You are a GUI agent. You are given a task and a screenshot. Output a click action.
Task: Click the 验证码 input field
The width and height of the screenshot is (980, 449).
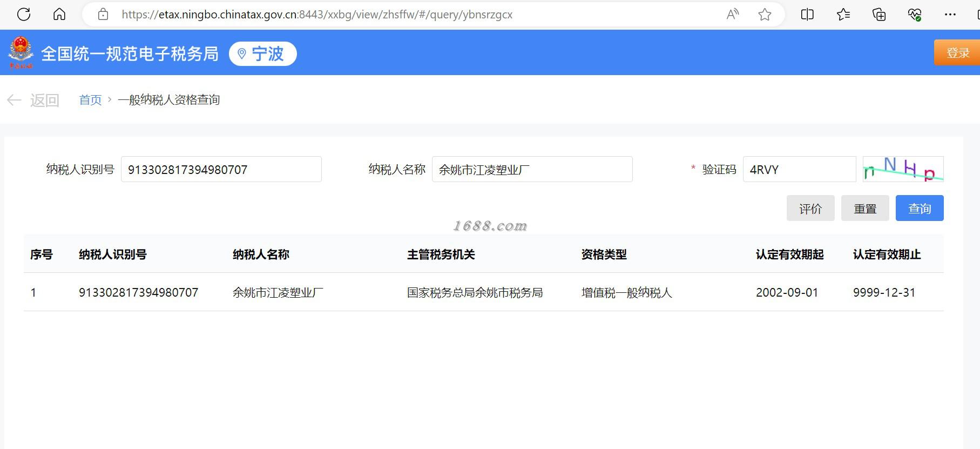(x=800, y=169)
